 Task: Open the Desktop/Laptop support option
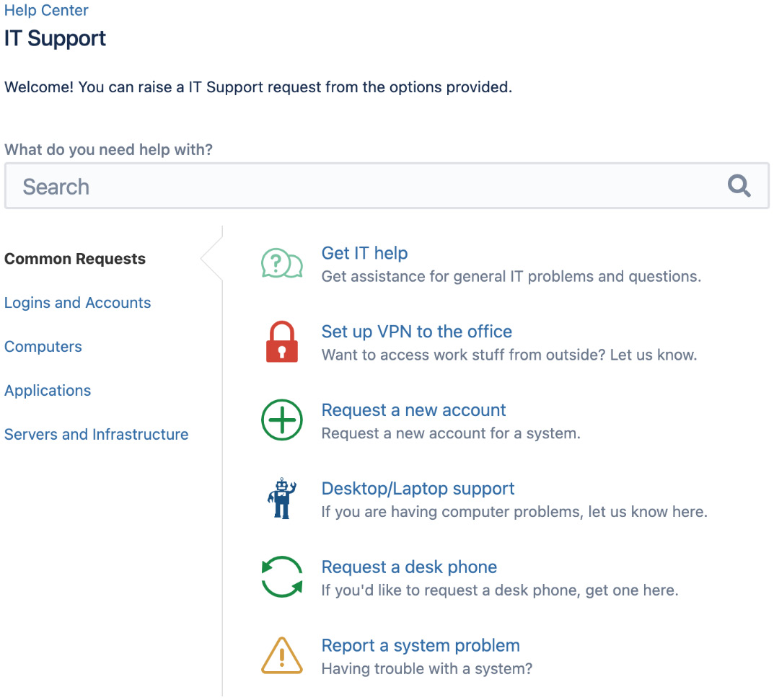(418, 488)
